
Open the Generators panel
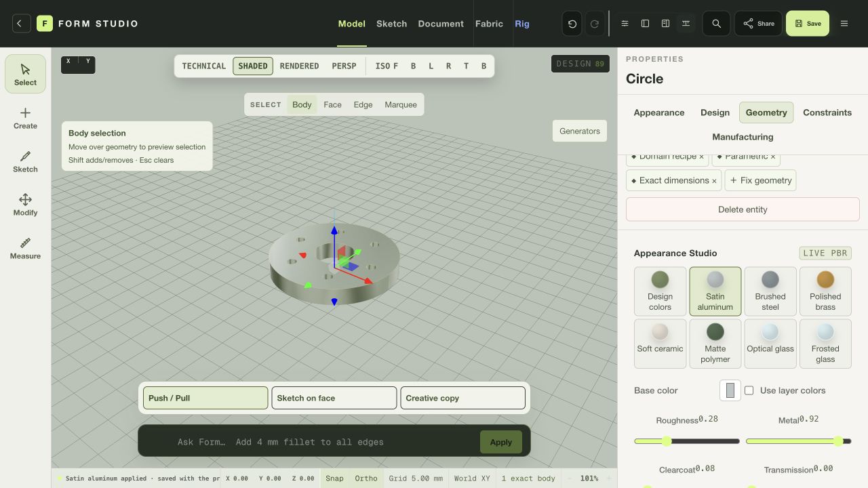[580, 131]
